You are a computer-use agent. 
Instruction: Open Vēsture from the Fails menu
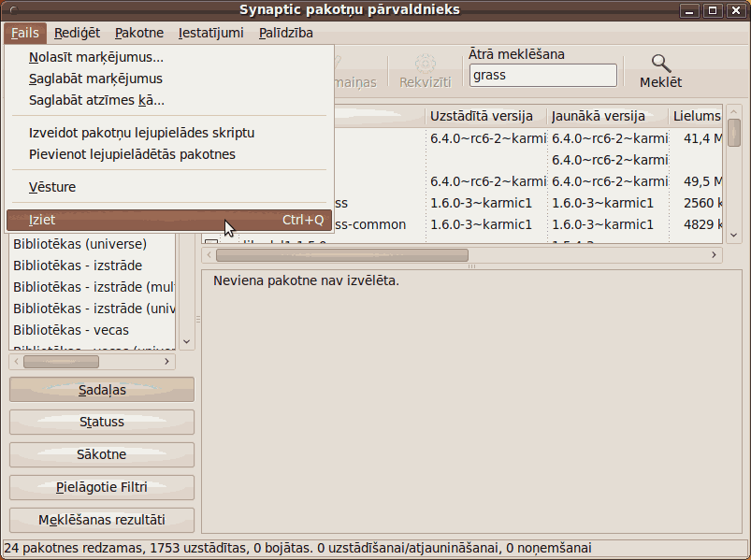pos(169,187)
